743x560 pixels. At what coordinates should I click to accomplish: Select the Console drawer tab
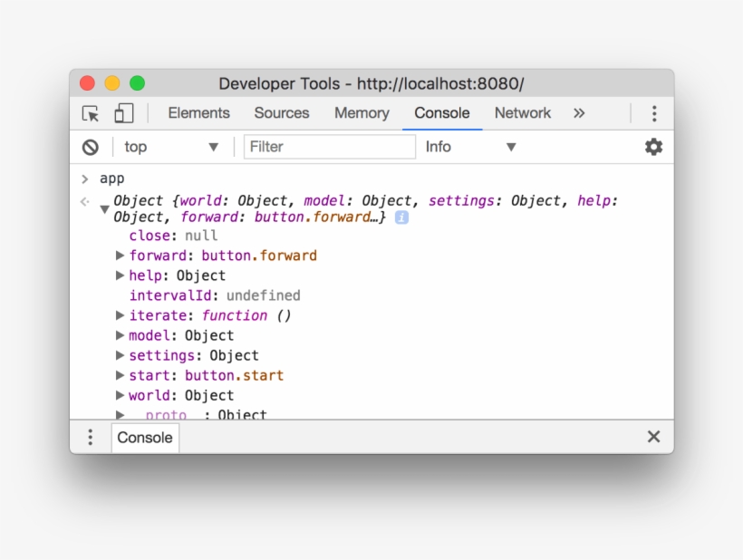point(144,437)
